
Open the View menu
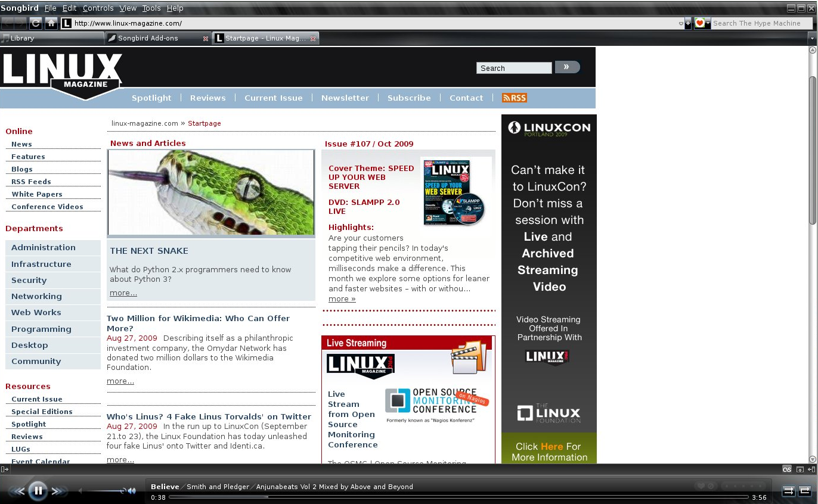point(128,8)
